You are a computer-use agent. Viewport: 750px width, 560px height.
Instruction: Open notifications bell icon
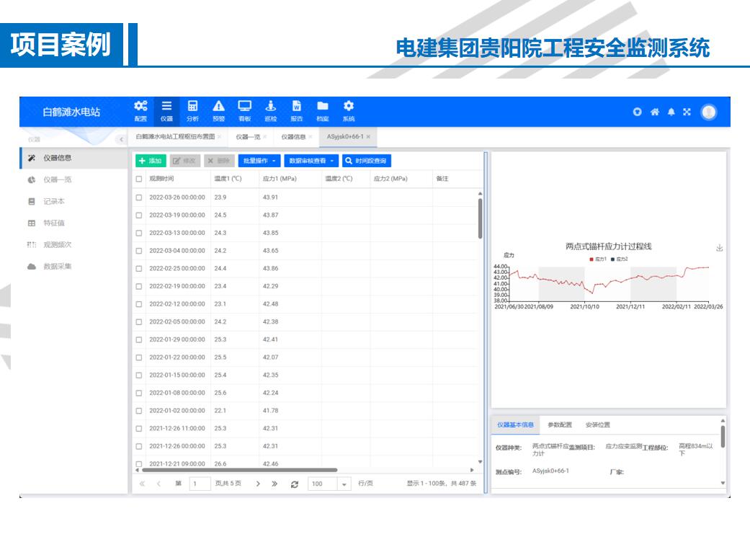(x=671, y=112)
